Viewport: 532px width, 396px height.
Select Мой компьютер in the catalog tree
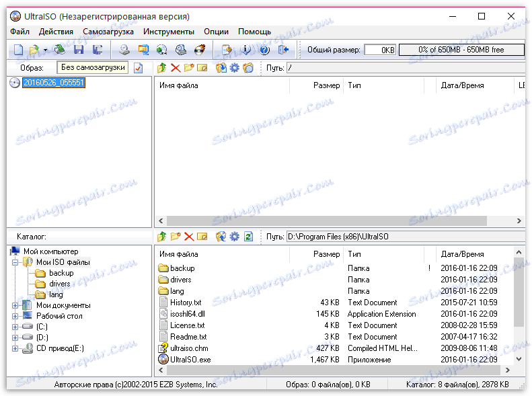(51, 251)
